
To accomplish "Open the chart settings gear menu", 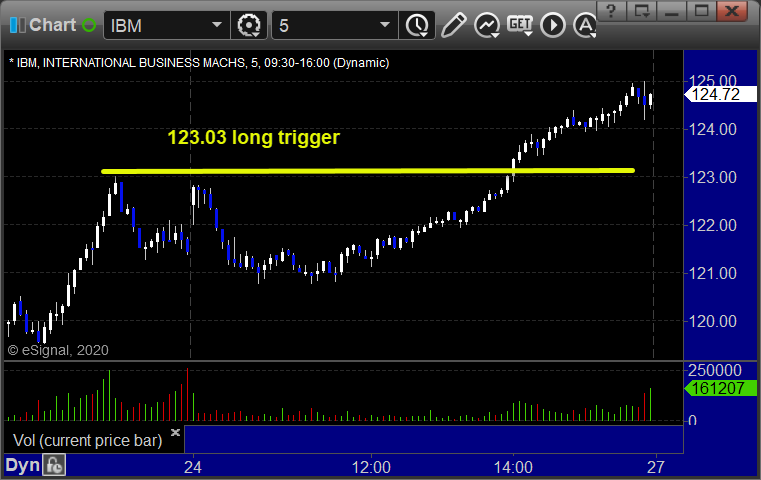I will coord(249,25).
